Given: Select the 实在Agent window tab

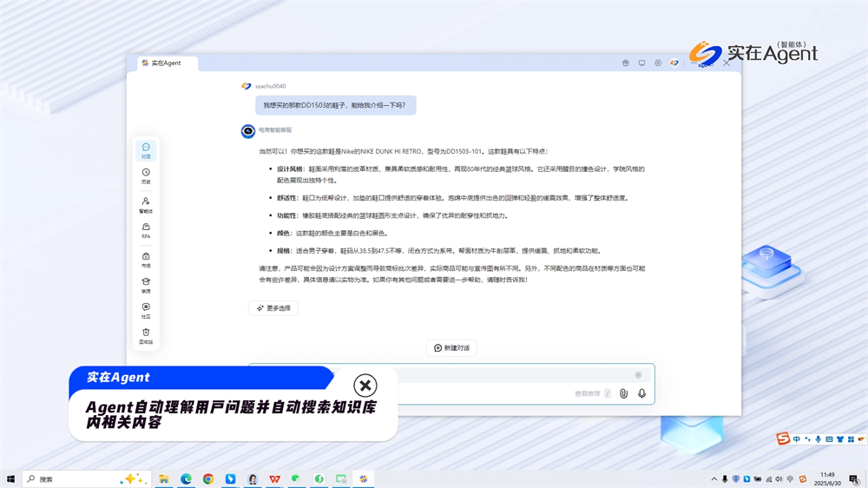Looking at the screenshot, I should click(x=167, y=63).
